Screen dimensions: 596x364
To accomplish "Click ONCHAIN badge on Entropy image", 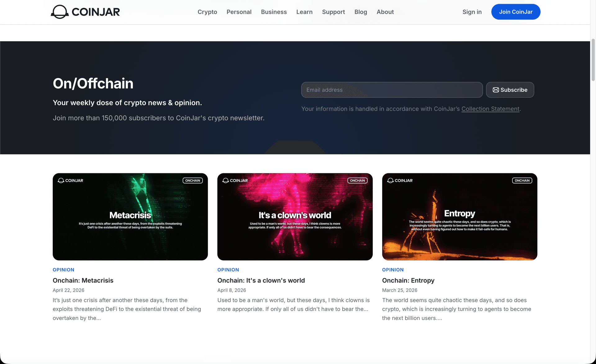I will point(522,180).
